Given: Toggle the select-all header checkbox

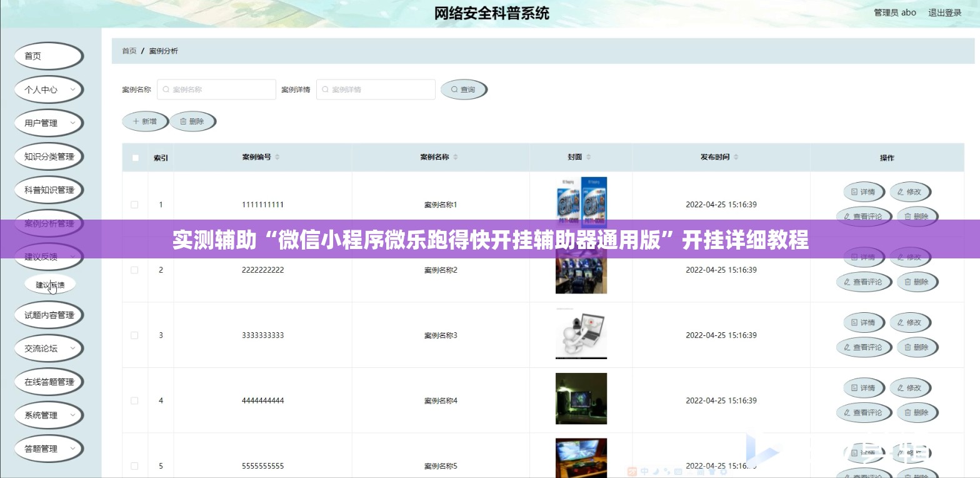Looking at the screenshot, I should (x=135, y=158).
